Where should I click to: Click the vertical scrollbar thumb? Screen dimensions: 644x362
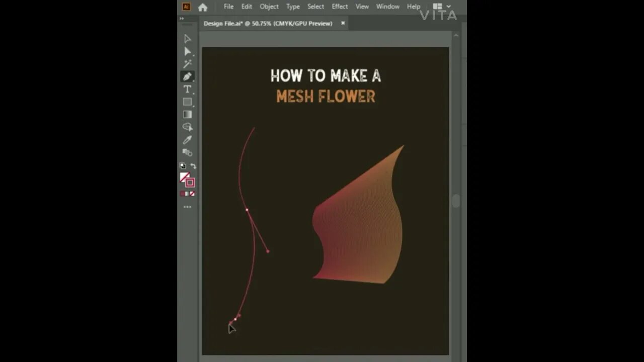(x=456, y=201)
